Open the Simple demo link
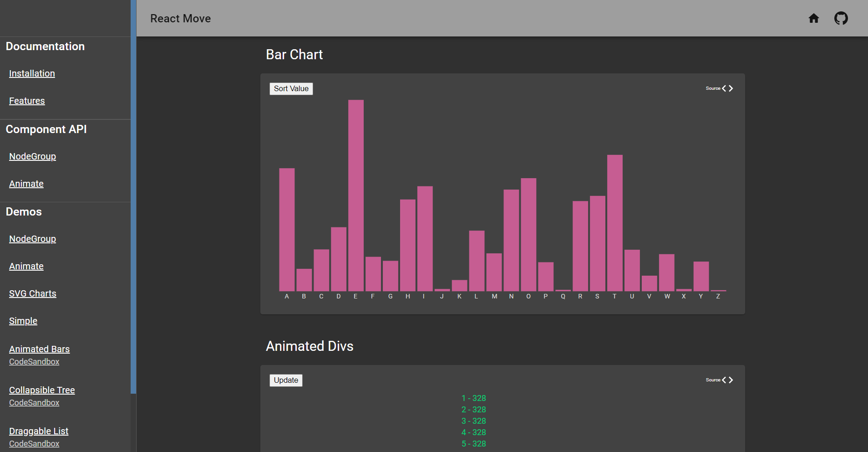The width and height of the screenshot is (868, 452). pos(23,321)
